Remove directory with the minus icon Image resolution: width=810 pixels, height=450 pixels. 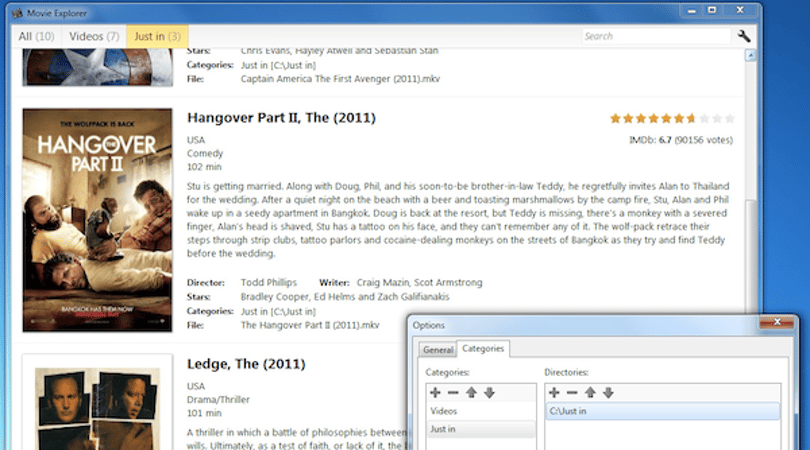[x=572, y=393]
